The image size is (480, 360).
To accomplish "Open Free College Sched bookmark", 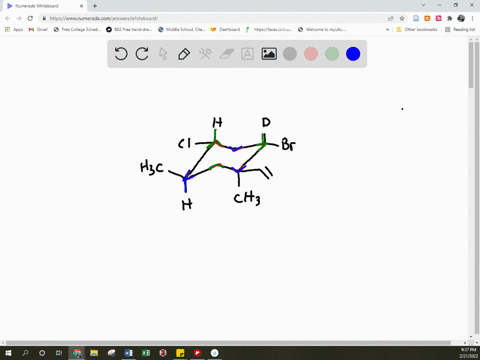I will tap(77, 29).
